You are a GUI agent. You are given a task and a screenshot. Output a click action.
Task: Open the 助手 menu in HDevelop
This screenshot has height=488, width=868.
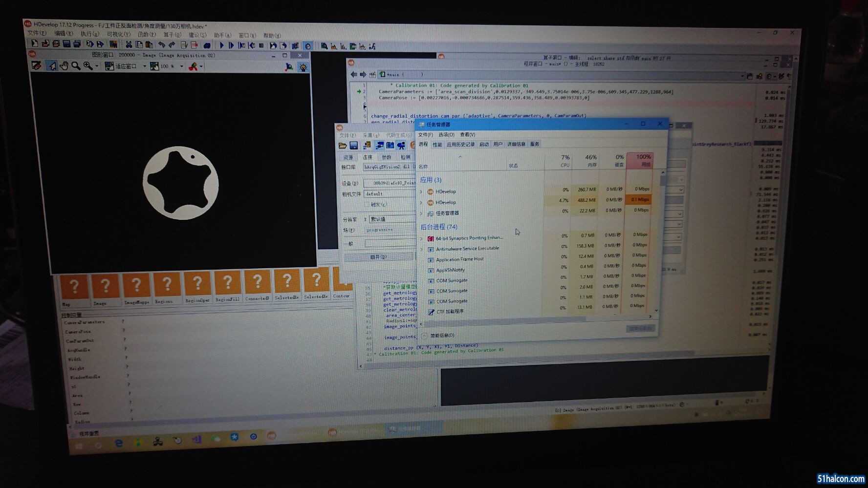tap(222, 35)
